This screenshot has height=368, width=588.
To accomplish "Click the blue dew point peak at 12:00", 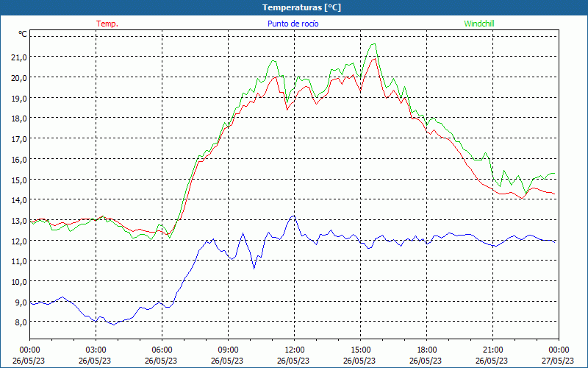I will click(294, 216).
